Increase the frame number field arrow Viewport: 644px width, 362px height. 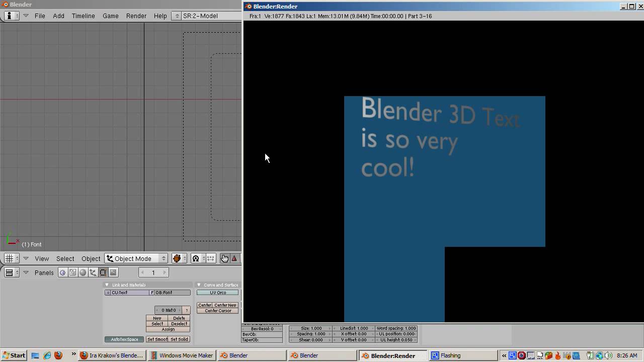coord(164,273)
